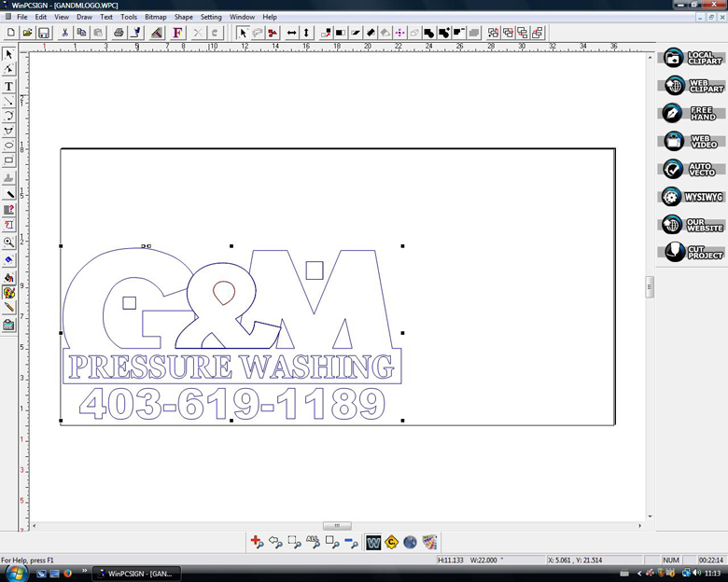728x582 pixels.
Task: Click the 403-619-1189 phone number outline
Action: (x=232, y=404)
